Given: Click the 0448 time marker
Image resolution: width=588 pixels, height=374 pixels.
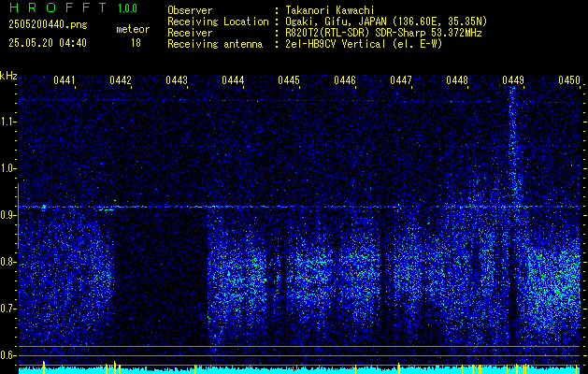Looking at the screenshot, I should pos(457,79).
